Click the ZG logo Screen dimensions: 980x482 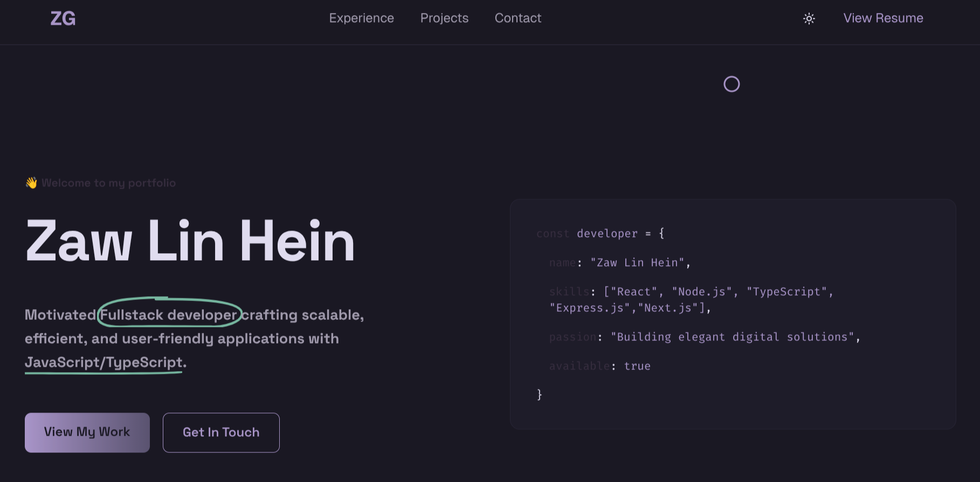tap(63, 19)
